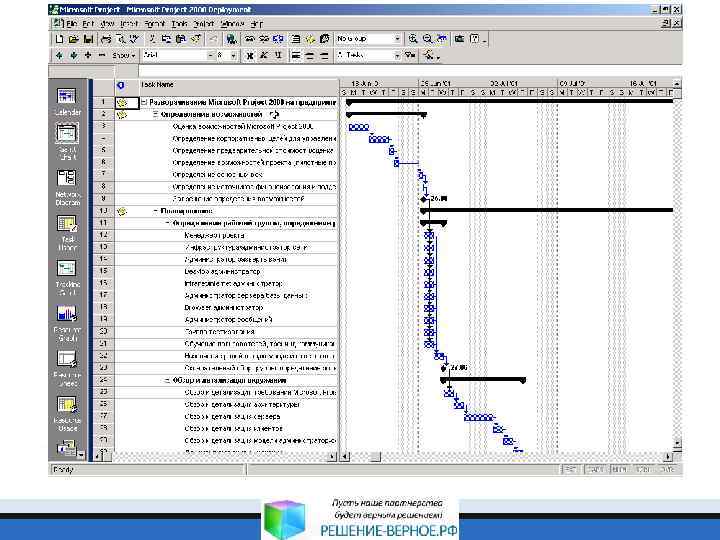Screen dimensions: 720x540
Task: Open the font size 8 dropdown
Action: click(233, 56)
